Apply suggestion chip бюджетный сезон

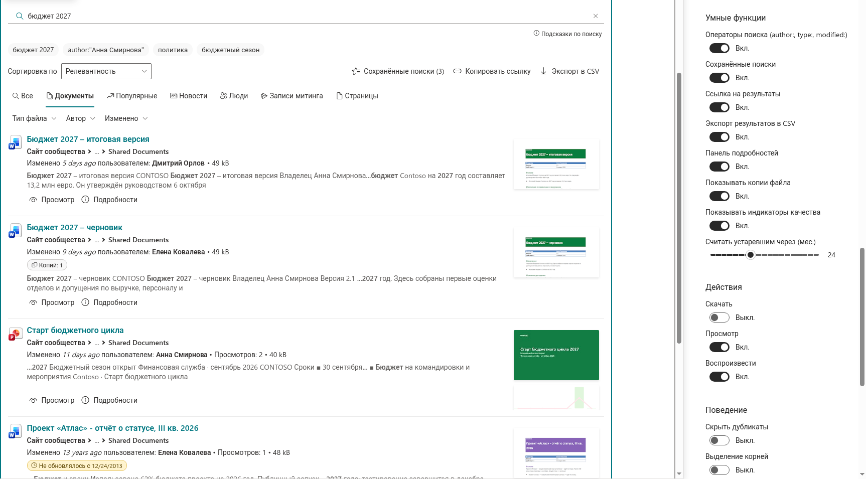click(231, 50)
